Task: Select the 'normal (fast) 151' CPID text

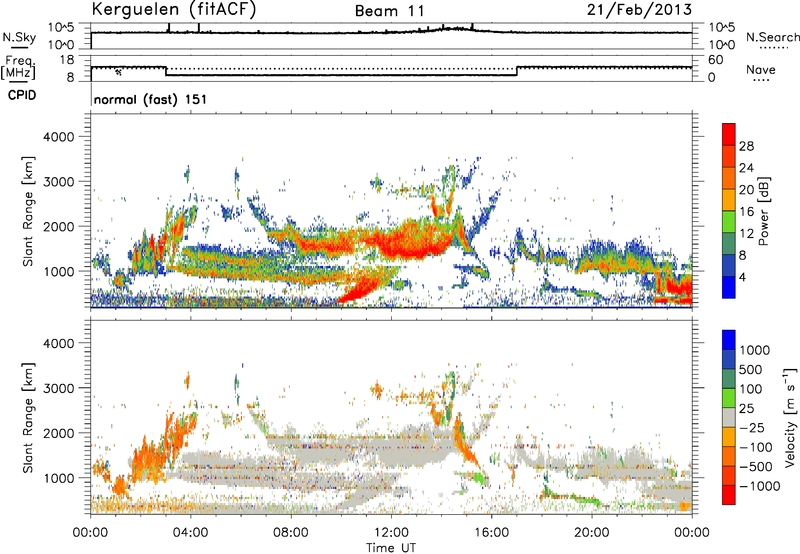Action: (151, 99)
